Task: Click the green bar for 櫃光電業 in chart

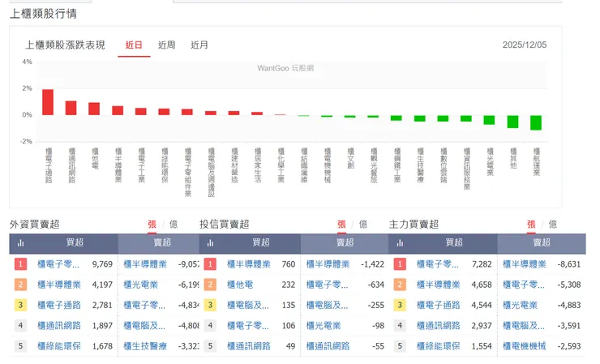Action: [x=490, y=120]
